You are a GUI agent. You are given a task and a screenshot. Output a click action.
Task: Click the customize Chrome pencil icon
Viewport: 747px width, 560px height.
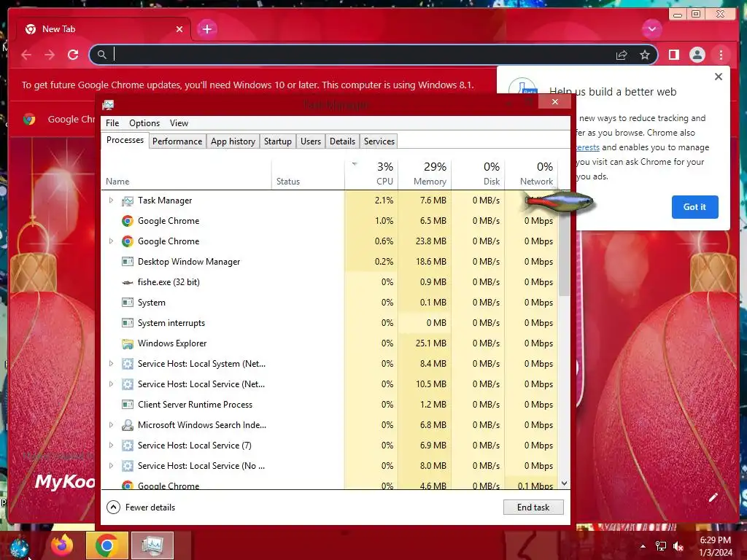713,497
